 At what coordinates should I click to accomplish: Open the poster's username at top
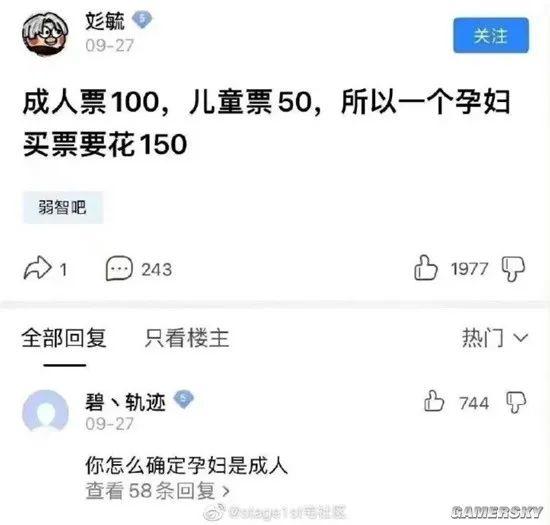tap(105, 21)
